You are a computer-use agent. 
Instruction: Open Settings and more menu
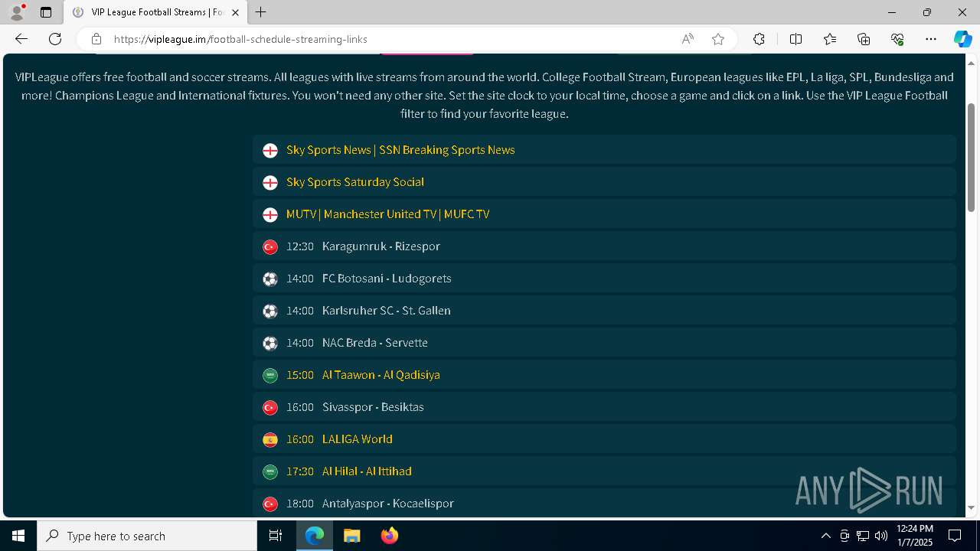click(931, 39)
